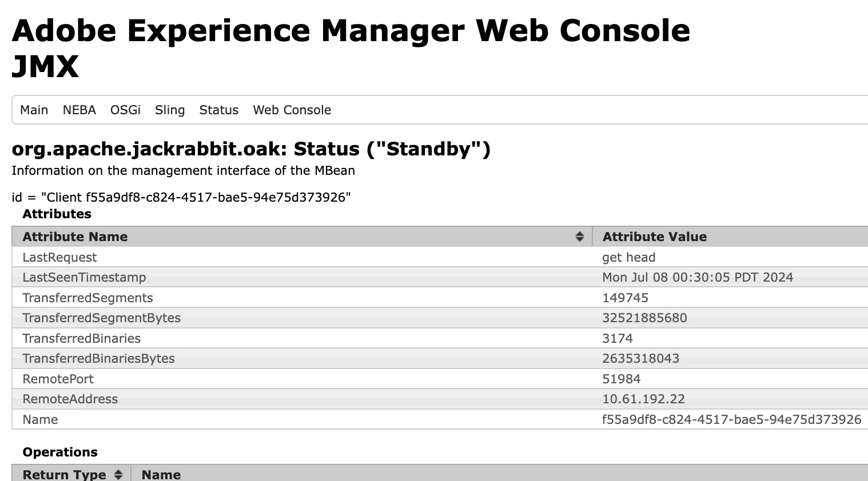Open the Status menu

pyautogui.click(x=218, y=110)
